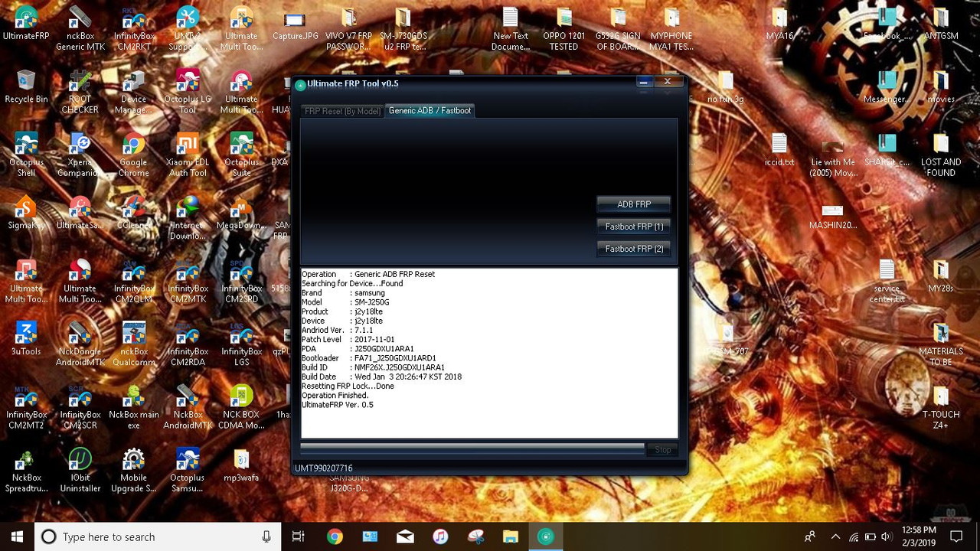The width and height of the screenshot is (980, 551).
Task: Show hidden system tray icons
Action: click(835, 536)
